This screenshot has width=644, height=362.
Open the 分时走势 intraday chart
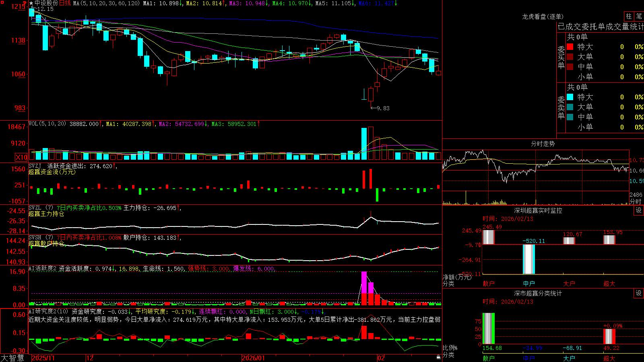click(x=536, y=177)
